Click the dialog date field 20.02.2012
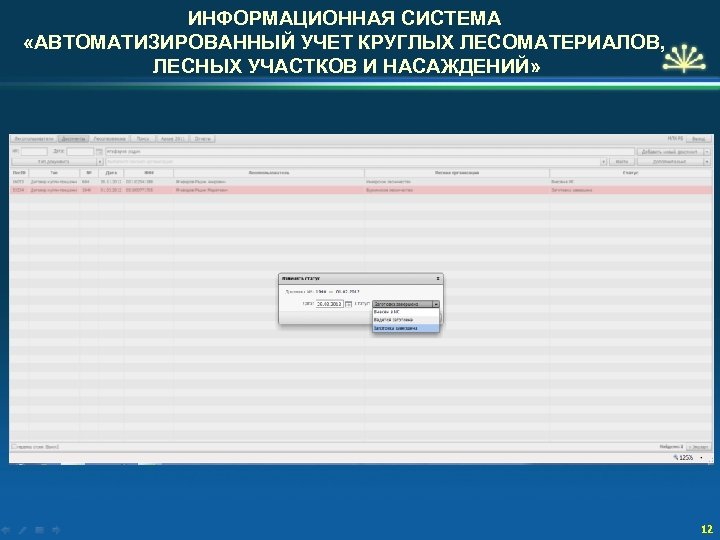The width and height of the screenshot is (720, 540). [x=330, y=304]
